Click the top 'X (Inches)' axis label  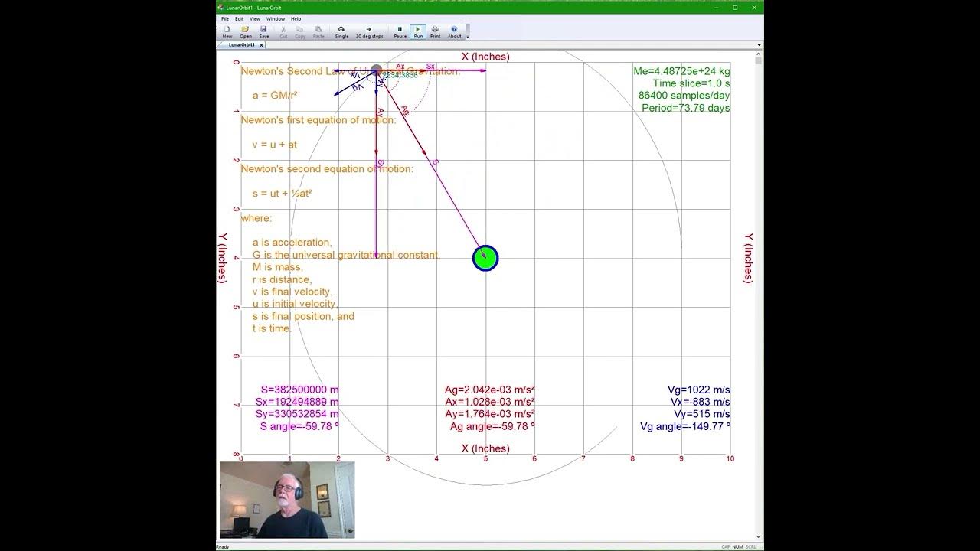pos(485,57)
